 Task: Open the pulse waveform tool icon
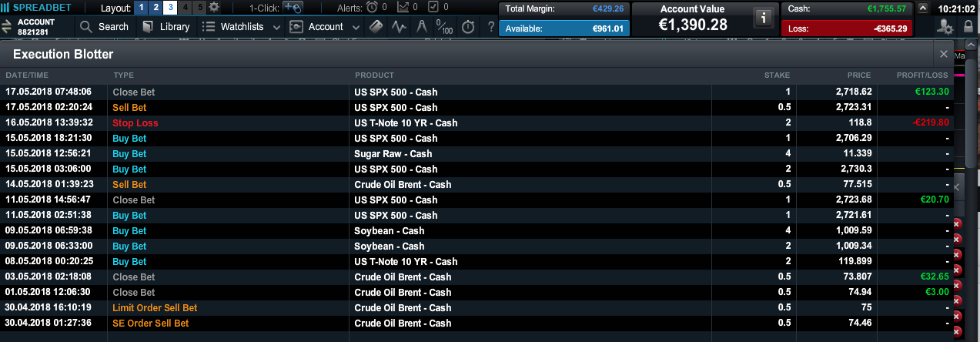click(399, 26)
